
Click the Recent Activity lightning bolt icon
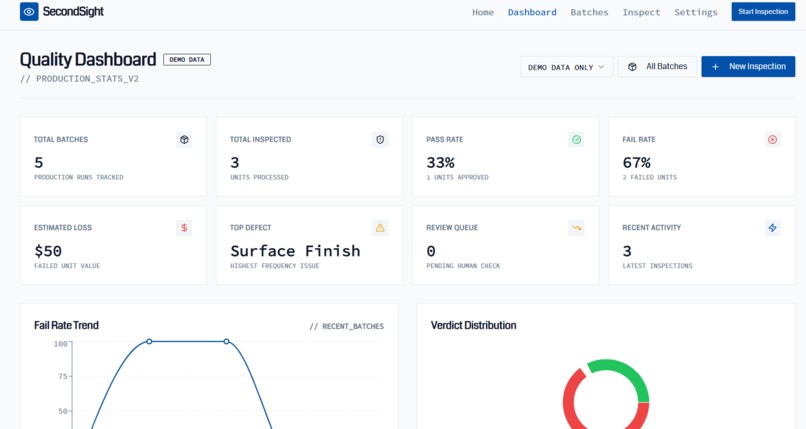[x=773, y=228]
